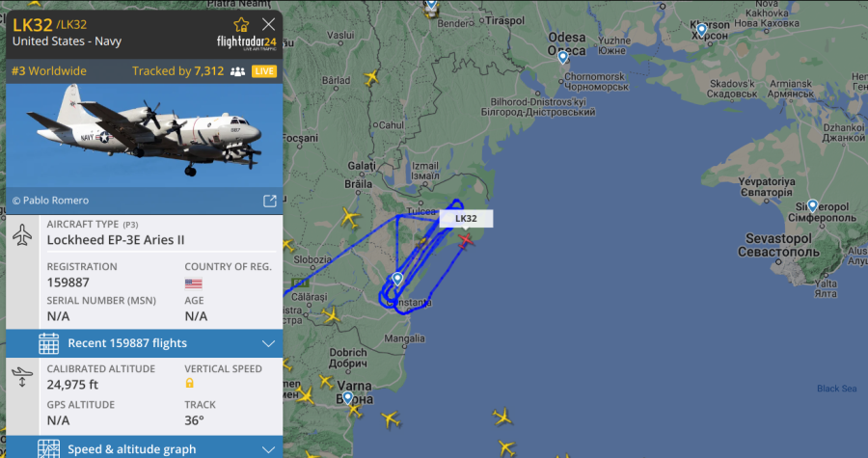The image size is (868, 458).
Task: Click the chevron beside Recent 159887 flights
Action: (x=268, y=343)
